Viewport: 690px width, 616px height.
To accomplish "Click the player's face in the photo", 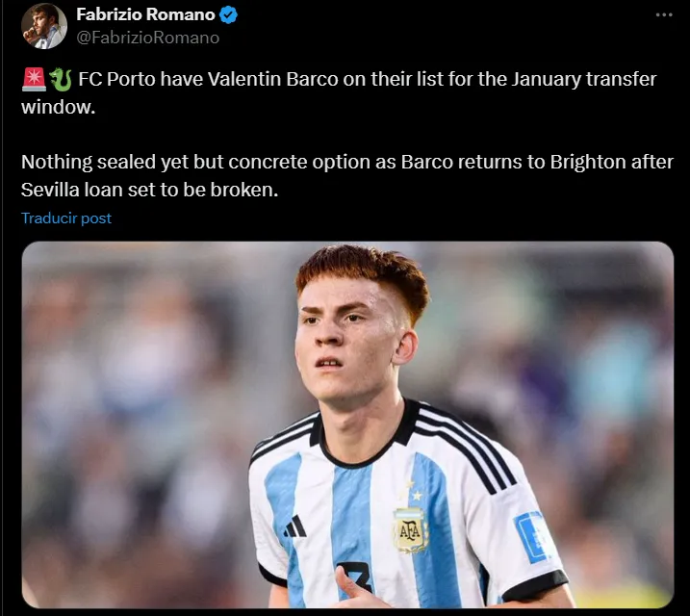I will point(346,344).
